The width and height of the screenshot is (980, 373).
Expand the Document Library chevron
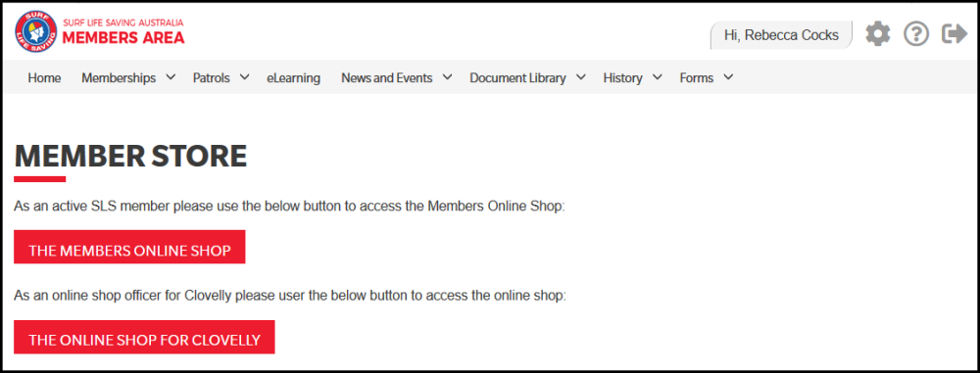click(580, 77)
